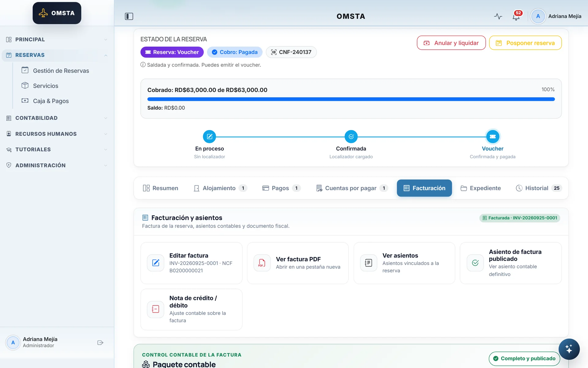Expand the ADMINISTRACIÓN menu section
Viewport: 588px width, 368px height.
pos(57,165)
